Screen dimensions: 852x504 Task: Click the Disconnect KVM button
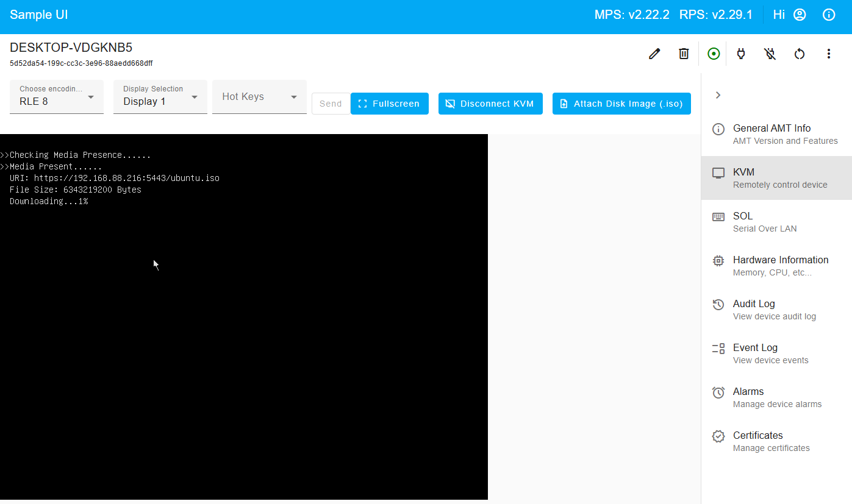(490, 104)
